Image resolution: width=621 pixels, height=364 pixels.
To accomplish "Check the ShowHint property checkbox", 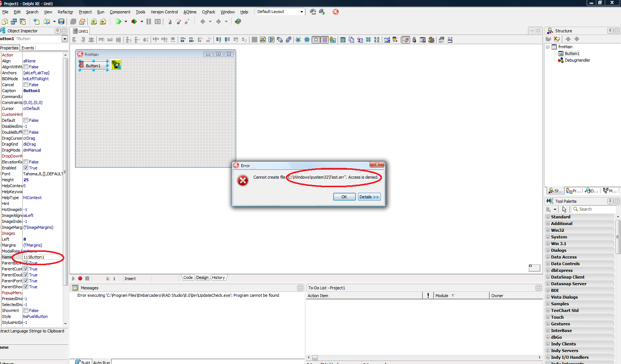I will [x=26, y=311].
